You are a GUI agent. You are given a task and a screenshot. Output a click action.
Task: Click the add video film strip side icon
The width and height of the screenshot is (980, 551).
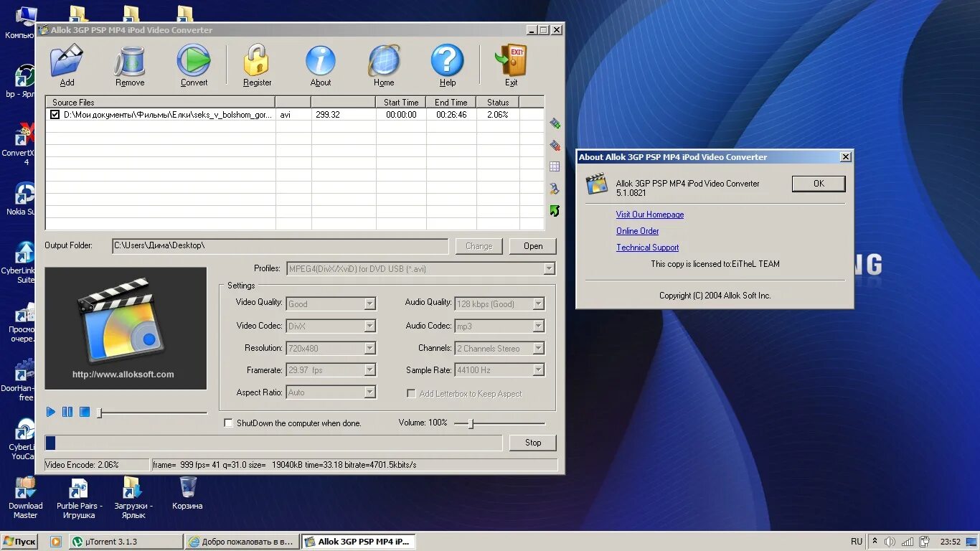555,124
